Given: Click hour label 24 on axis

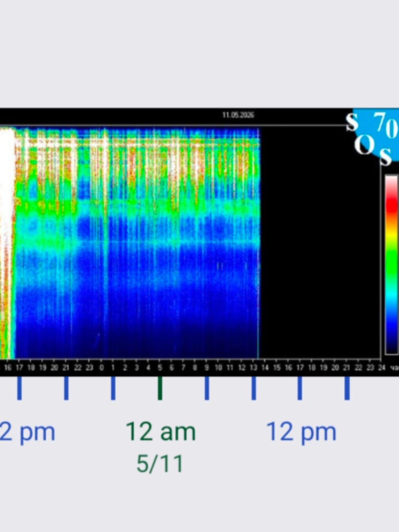Looking at the screenshot, I should (x=382, y=368).
